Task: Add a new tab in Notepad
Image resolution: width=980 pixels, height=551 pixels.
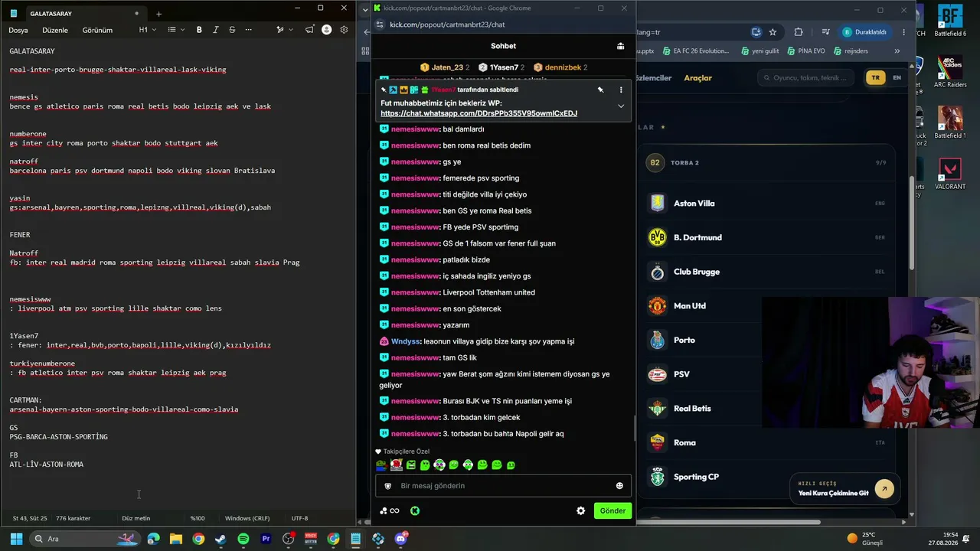Action: (x=158, y=14)
